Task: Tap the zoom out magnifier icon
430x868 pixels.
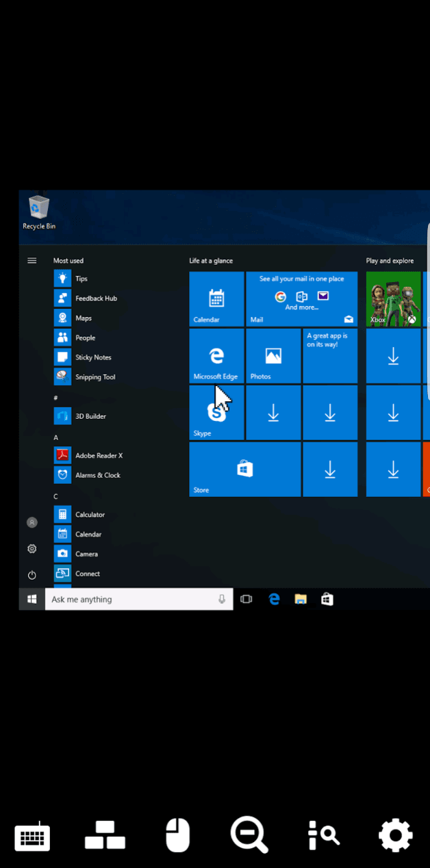Action: [249, 835]
